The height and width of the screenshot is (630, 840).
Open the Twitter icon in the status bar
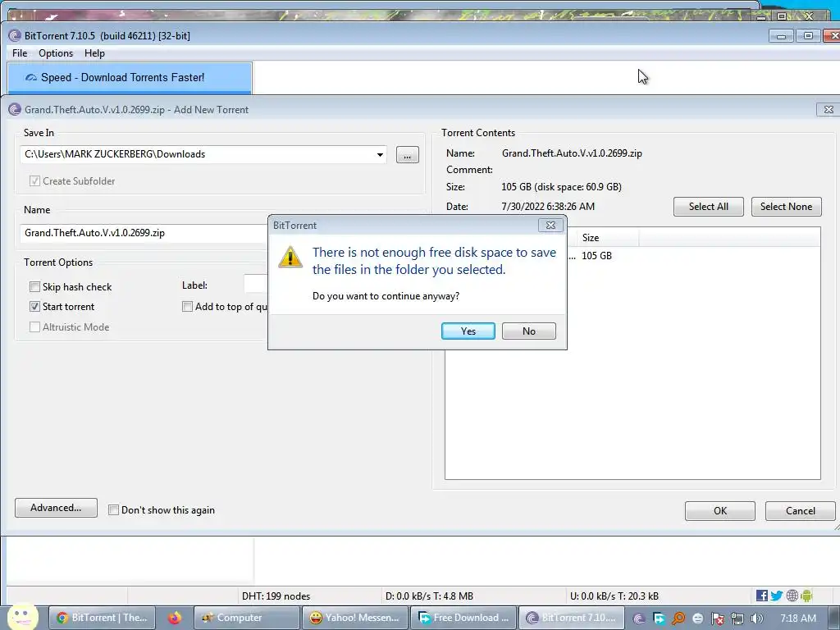(x=776, y=596)
